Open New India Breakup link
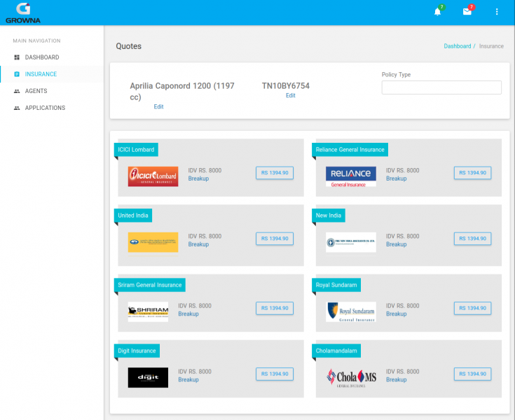 pos(396,244)
